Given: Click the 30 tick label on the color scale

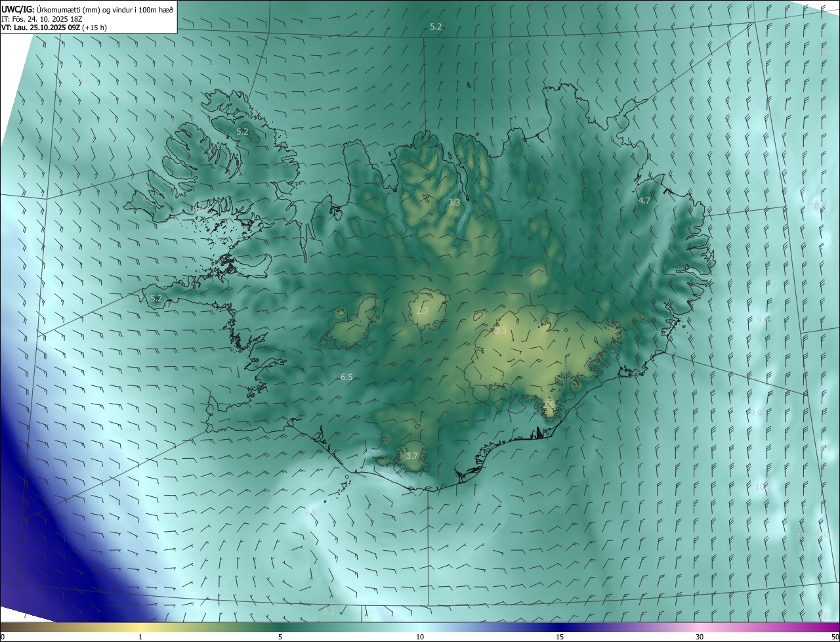Looking at the screenshot, I should [700, 637].
